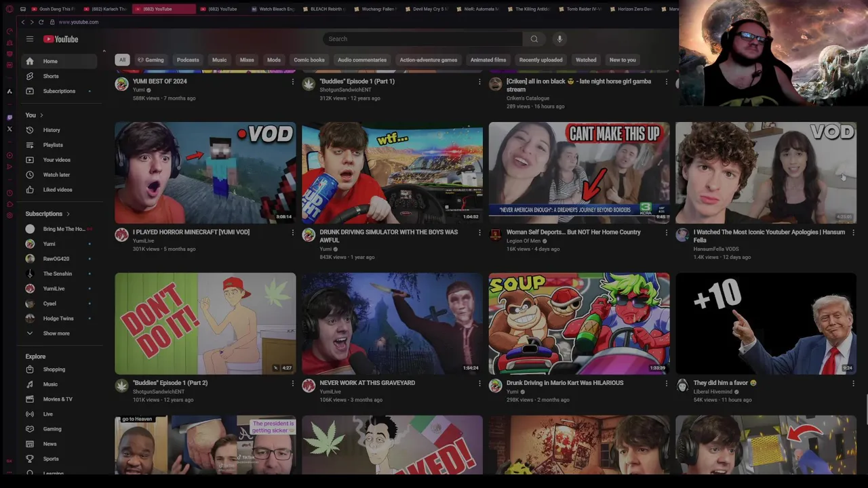Screen dimensions: 868x488
Task: Open the YouTube hamburger guide menu
Action: click(x=30, y=39)
